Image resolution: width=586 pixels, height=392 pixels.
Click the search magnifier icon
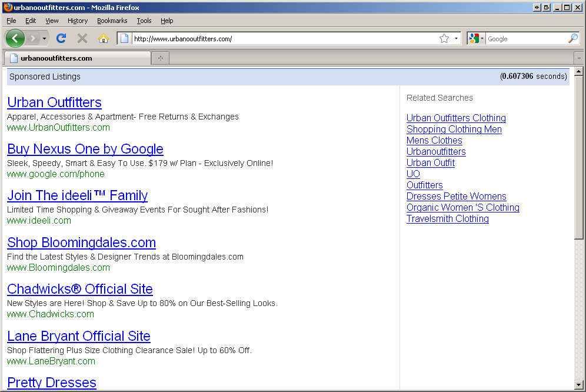pos(573,38)
